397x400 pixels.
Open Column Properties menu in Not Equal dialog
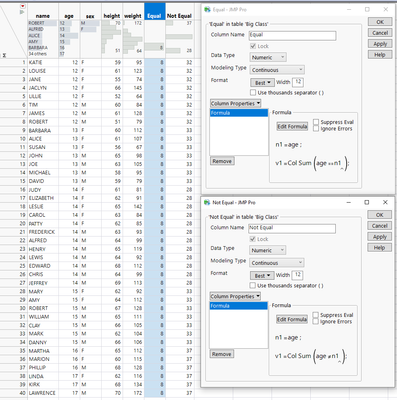pyautogui.click(x=235, y=296)
